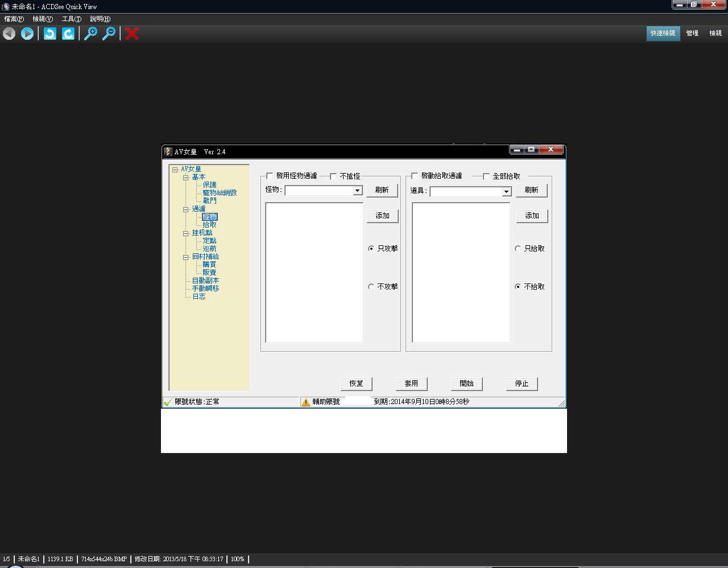Zoom in with the plus magnifier

click(x=90, y=34)
